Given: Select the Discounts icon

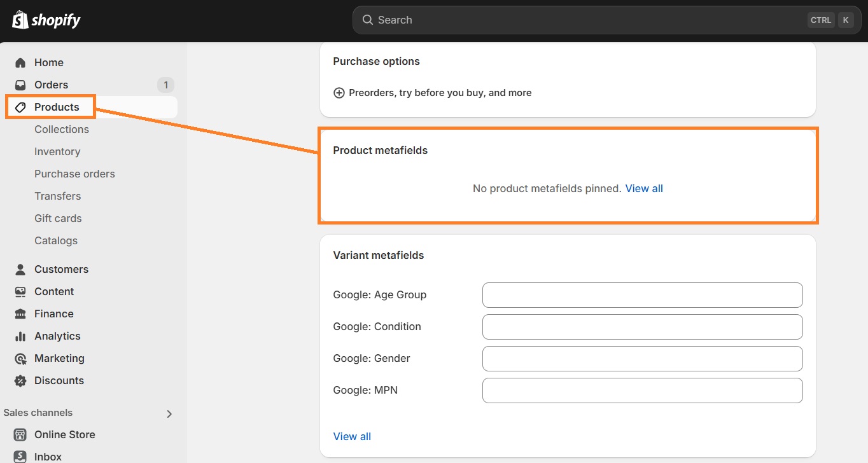Looking at the screenshot, I should 21,380.
